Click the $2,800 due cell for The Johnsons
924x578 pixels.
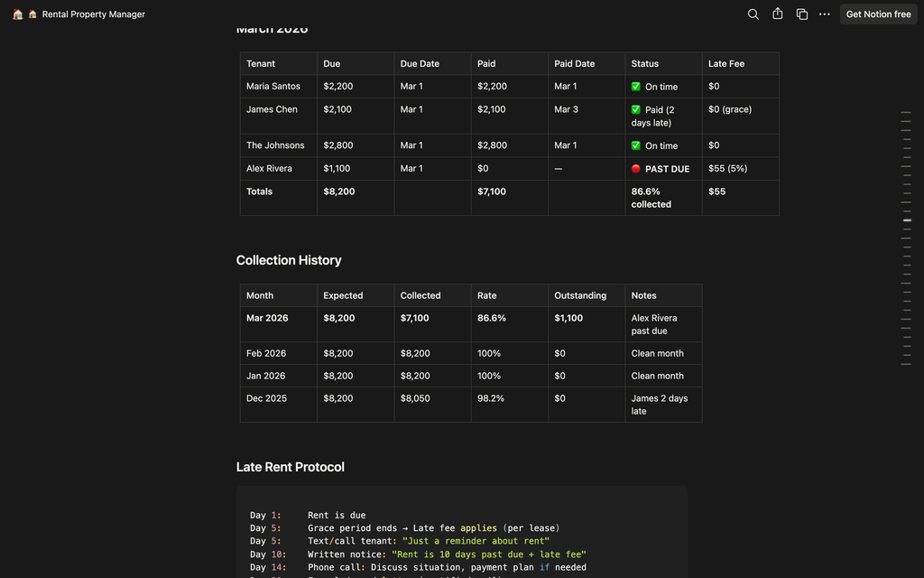click(x=356, y=145)
